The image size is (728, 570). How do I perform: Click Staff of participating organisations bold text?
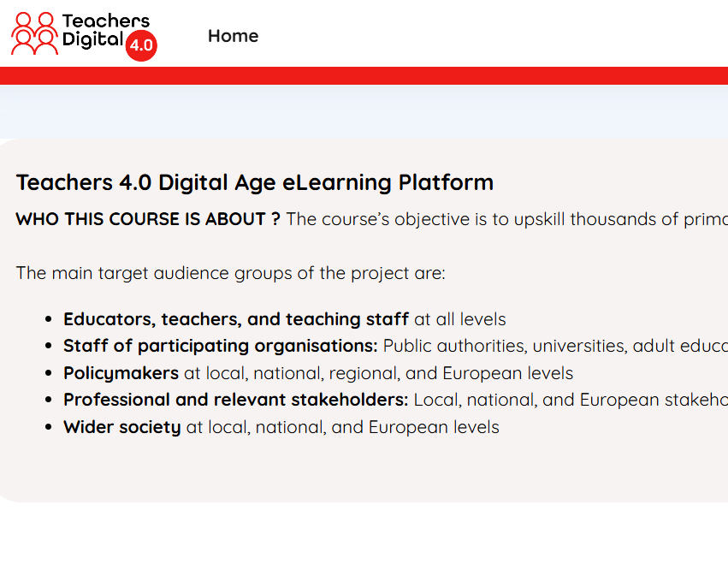coord(221,346)
